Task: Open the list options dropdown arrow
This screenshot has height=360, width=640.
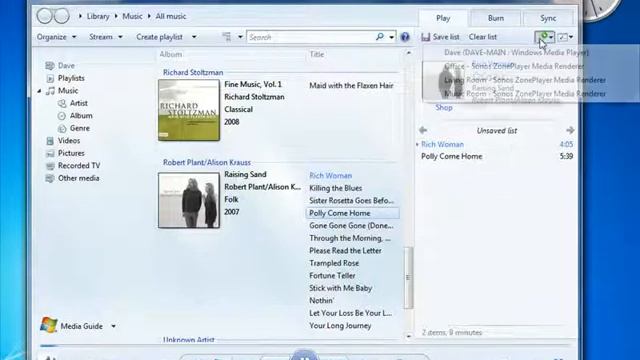Action: coord(571,37)
